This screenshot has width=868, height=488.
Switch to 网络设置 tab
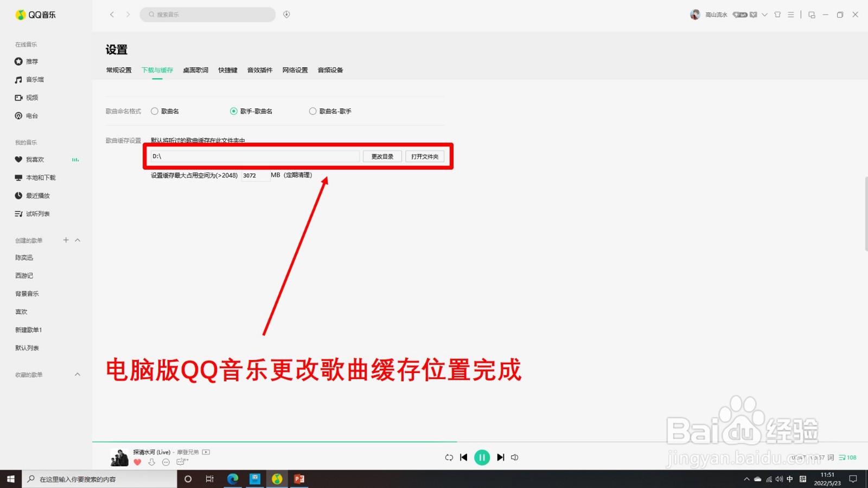click(x=295, y=70)
